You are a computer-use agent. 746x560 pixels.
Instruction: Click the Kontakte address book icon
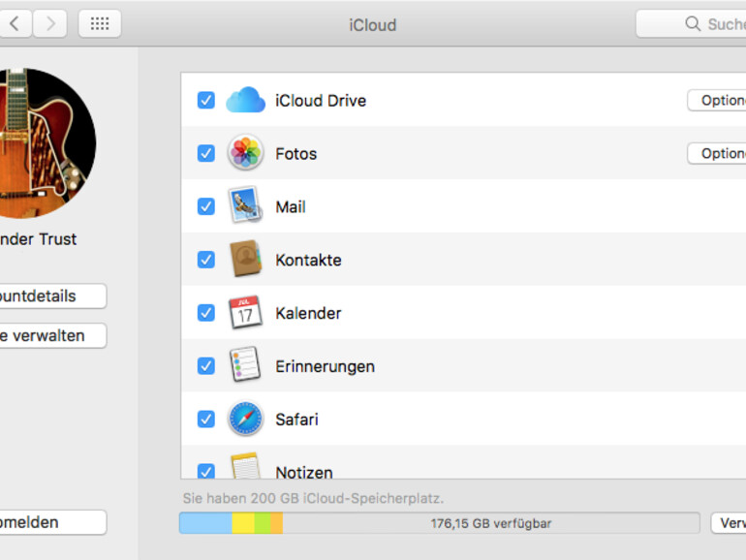tap(245, 259)
